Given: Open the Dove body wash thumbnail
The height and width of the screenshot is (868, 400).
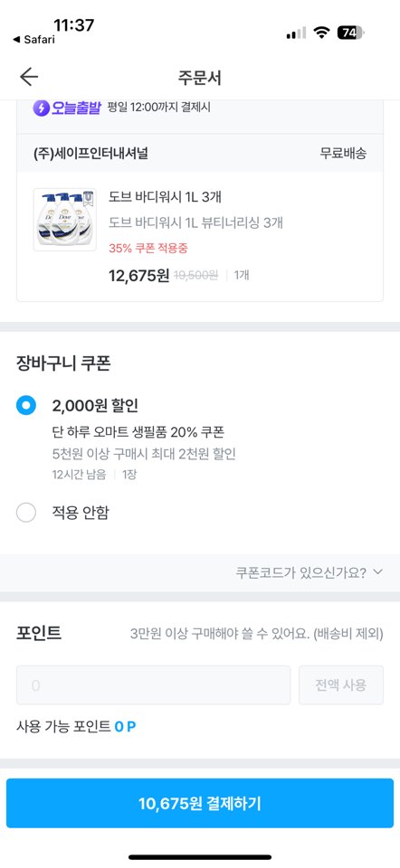Looking at the screenshot, I should pos(65,220).
